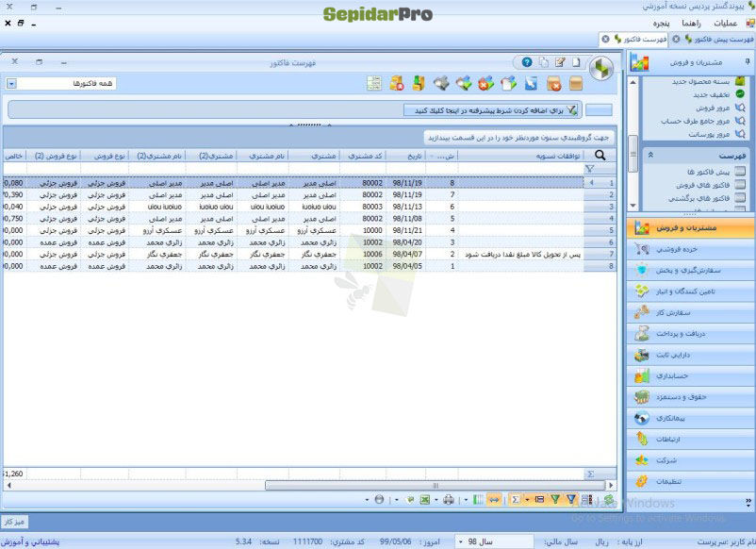Click the fit-columns double arrow icon

(x=494, y=500)
